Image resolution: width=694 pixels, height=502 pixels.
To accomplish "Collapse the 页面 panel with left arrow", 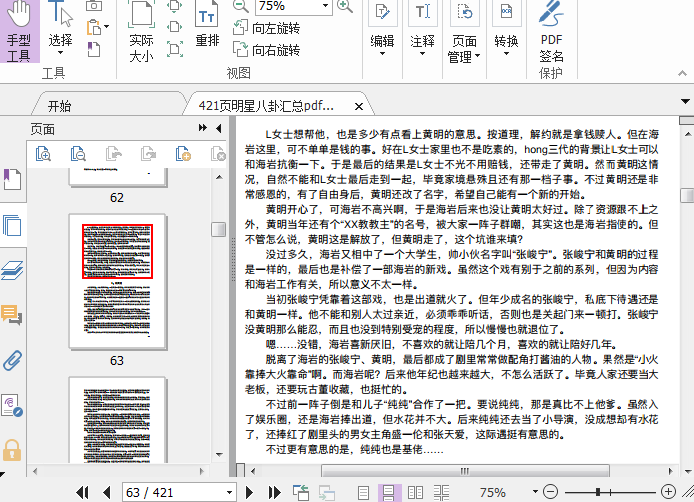I will coord(218,128).
